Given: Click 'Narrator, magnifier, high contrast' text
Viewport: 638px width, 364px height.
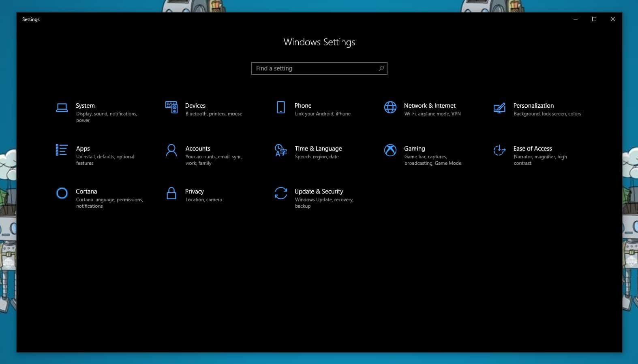Looking at the screenshot, I should coord(540,160).
